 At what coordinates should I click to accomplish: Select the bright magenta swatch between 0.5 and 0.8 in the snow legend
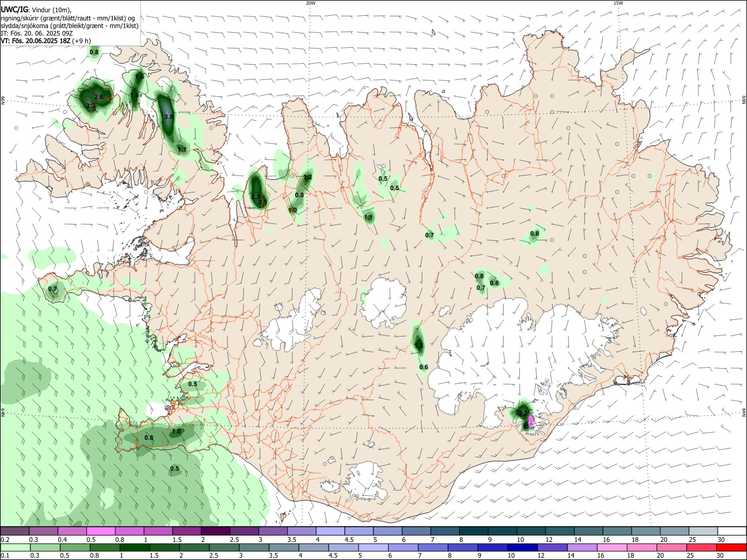[100, 531]
